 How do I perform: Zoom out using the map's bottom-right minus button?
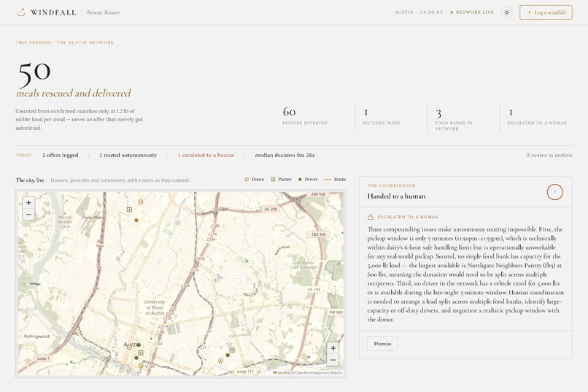(x=333, y=360)
